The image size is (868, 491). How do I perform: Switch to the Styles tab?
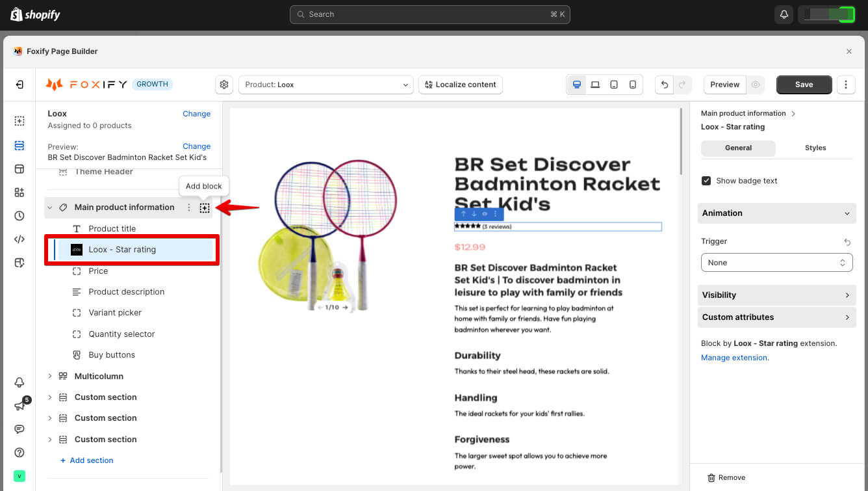point(815,148)
